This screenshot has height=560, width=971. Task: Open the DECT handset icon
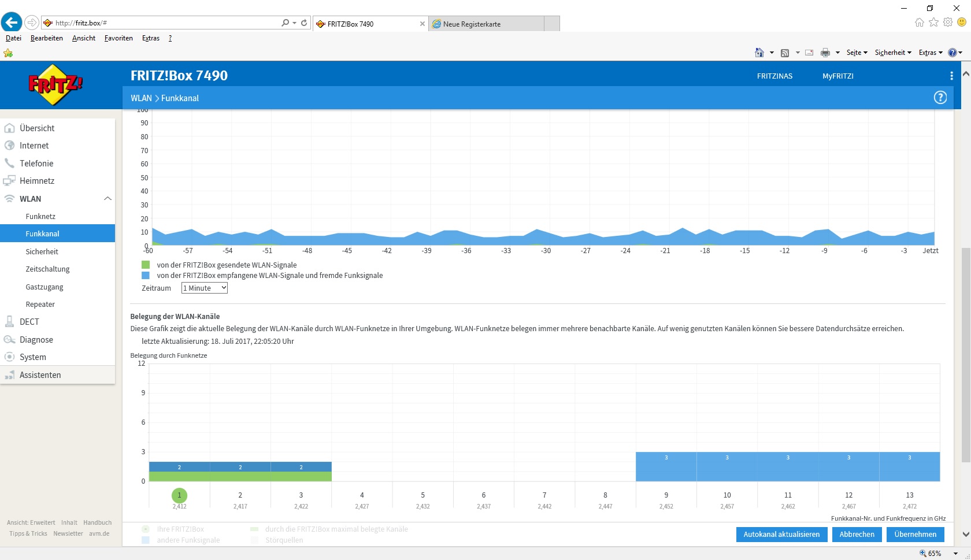pos(9,322)
